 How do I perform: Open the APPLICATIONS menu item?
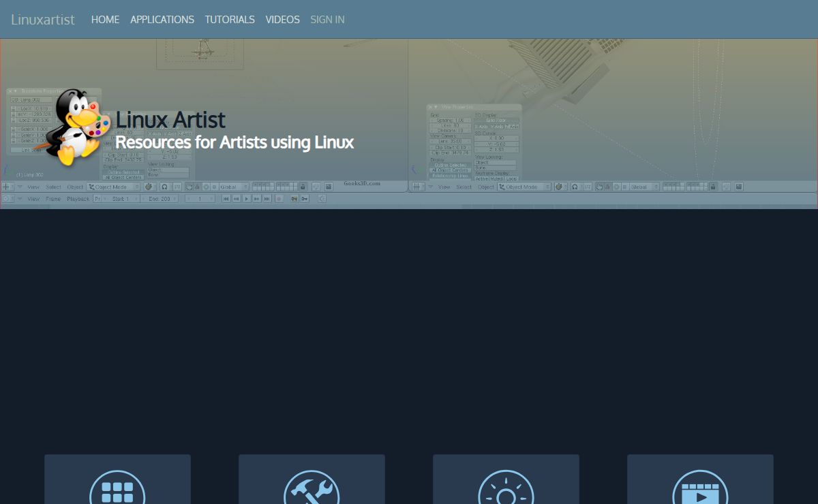pyautogui.click(x=162, y=20)
